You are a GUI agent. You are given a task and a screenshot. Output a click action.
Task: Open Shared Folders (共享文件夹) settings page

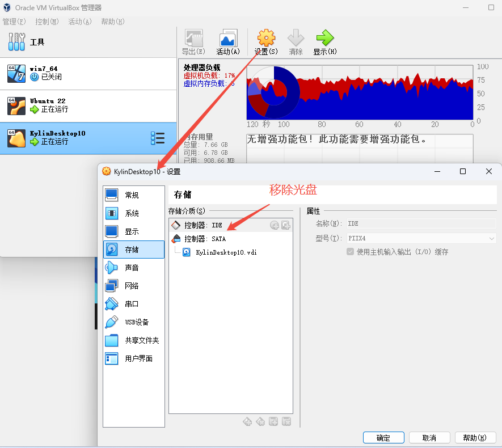tap(134, 340)
